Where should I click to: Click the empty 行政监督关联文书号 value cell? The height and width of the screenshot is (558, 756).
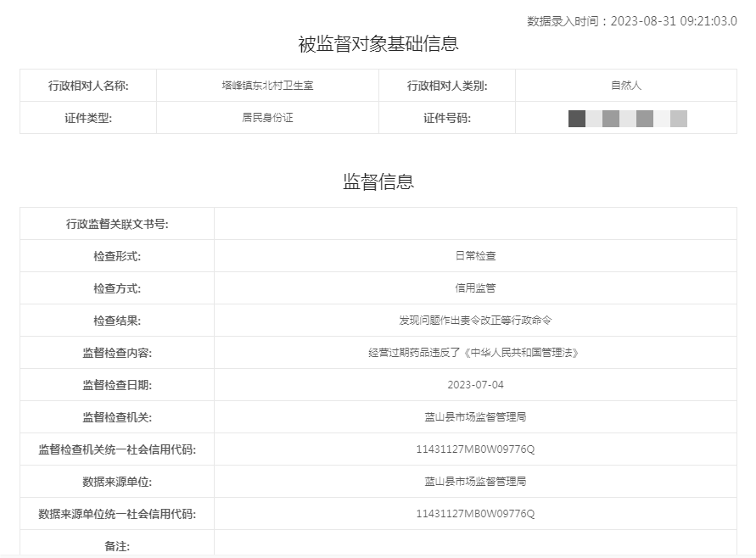[x=475, y=224]
